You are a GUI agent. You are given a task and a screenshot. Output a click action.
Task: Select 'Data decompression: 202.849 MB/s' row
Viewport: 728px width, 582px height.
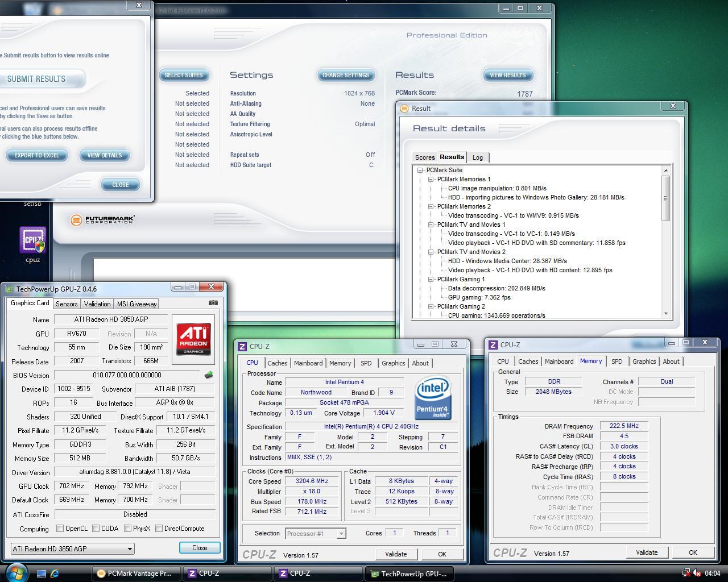[x=497, y=288]
